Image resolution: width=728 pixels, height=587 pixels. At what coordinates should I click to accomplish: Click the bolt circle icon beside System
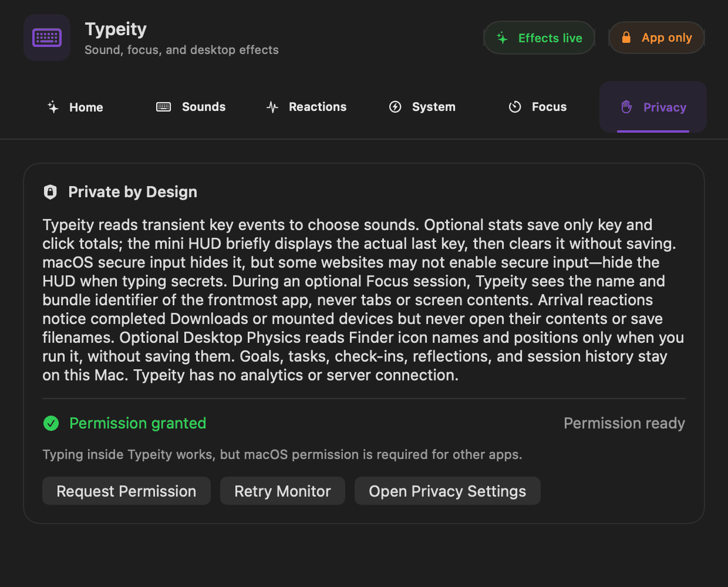[x=395, y=107]
